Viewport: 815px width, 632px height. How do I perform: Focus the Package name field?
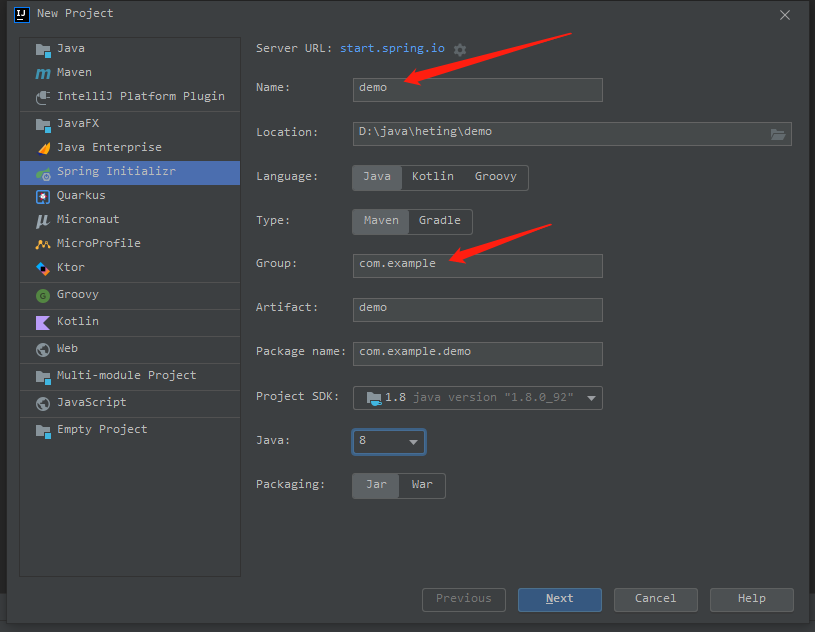(x=478, y=354)
